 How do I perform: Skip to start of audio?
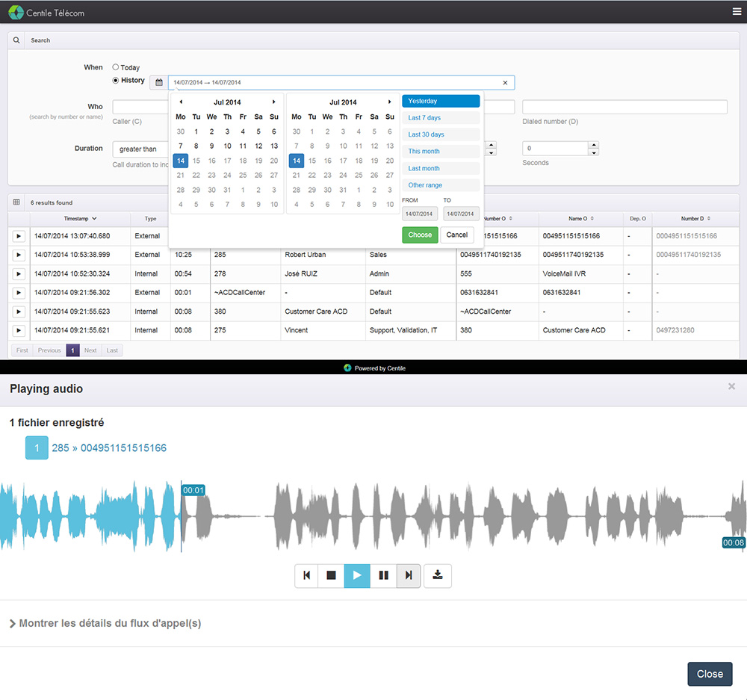coord(307,576)
